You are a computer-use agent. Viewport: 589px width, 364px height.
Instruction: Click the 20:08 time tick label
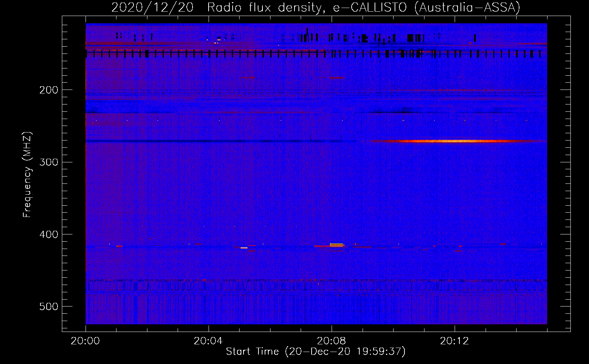[x=331, y=341]
